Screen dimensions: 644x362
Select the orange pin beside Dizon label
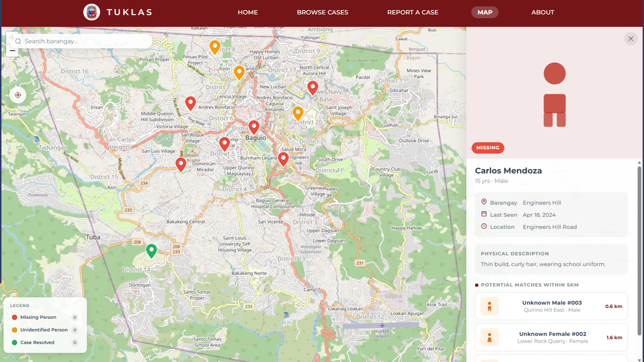tap(239, 72)
